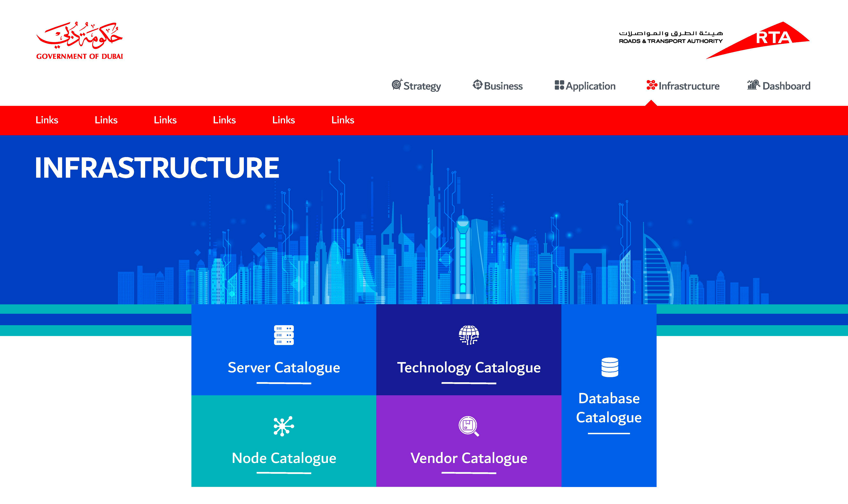The width and height of the screenshot is (848, 504).
Task: Click the server rack icon
Action: [x=284, y=335]
